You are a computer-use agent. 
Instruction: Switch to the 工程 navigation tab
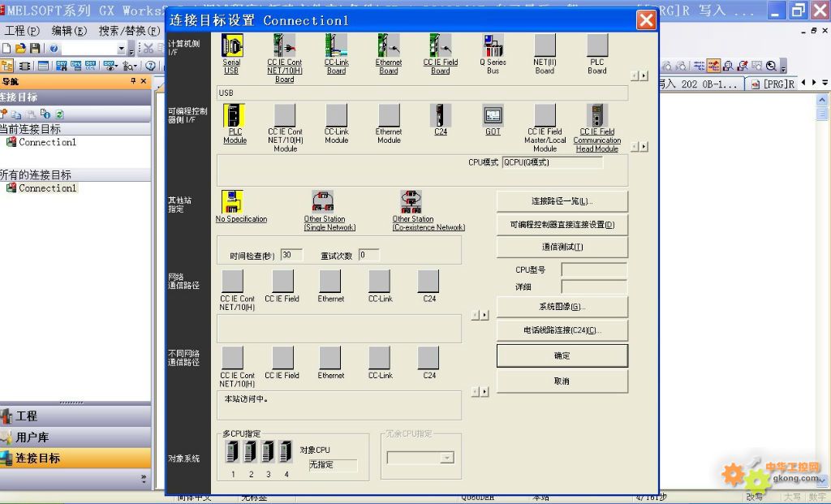[75, 416]
